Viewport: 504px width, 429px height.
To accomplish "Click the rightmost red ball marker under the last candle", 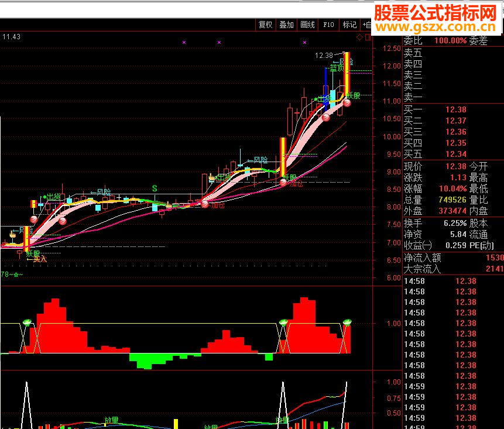I will 347,103.
